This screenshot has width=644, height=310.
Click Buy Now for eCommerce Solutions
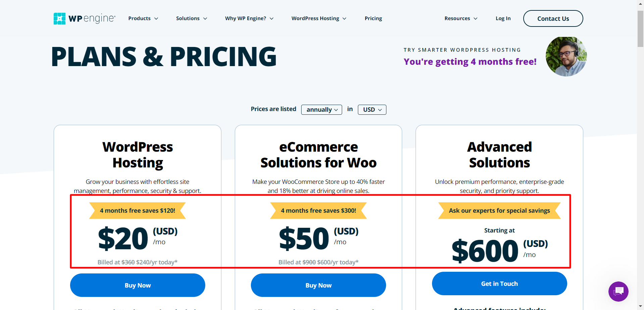[318, 285]
